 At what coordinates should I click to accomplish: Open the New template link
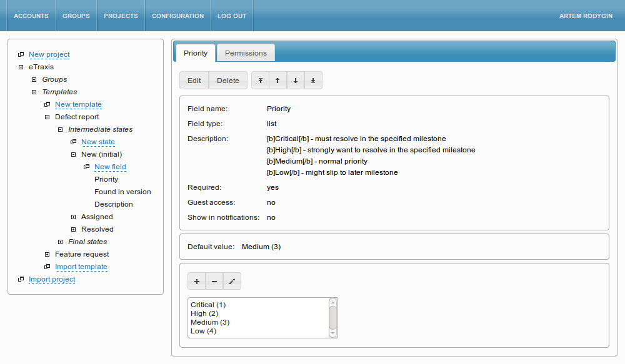tap(78, 104)
